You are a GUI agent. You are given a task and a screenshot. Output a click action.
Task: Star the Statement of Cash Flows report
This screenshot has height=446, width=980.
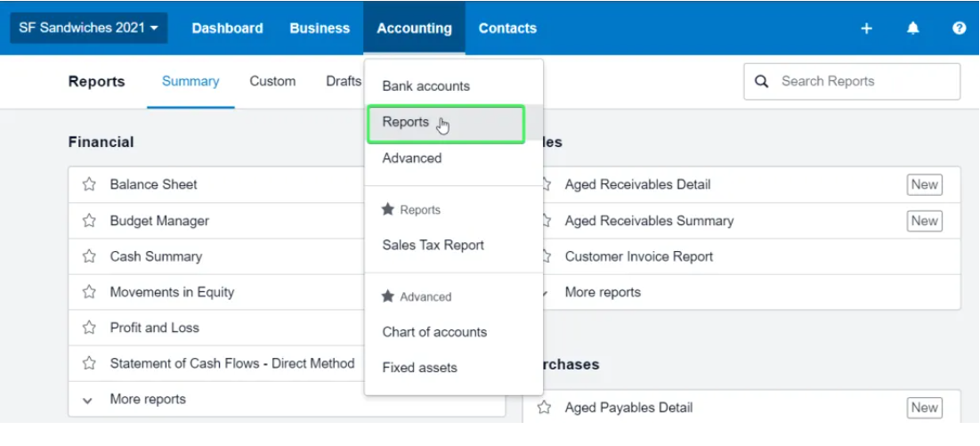click(x=89, y=363)
